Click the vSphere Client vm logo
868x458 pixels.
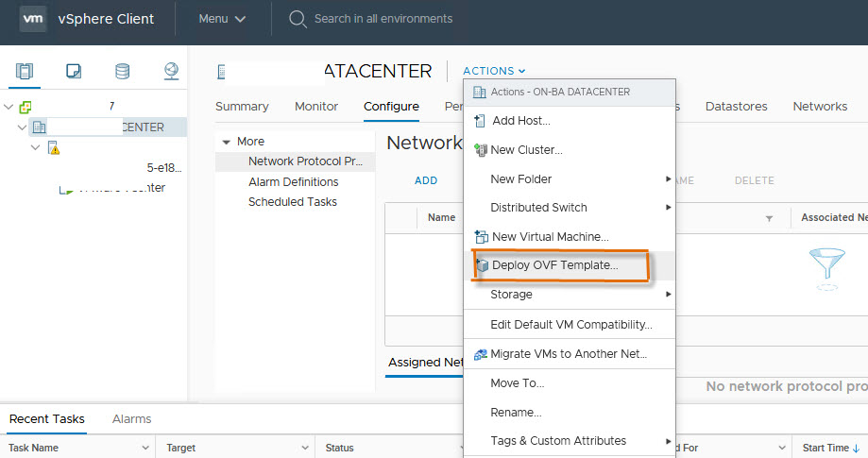(33, 19)
